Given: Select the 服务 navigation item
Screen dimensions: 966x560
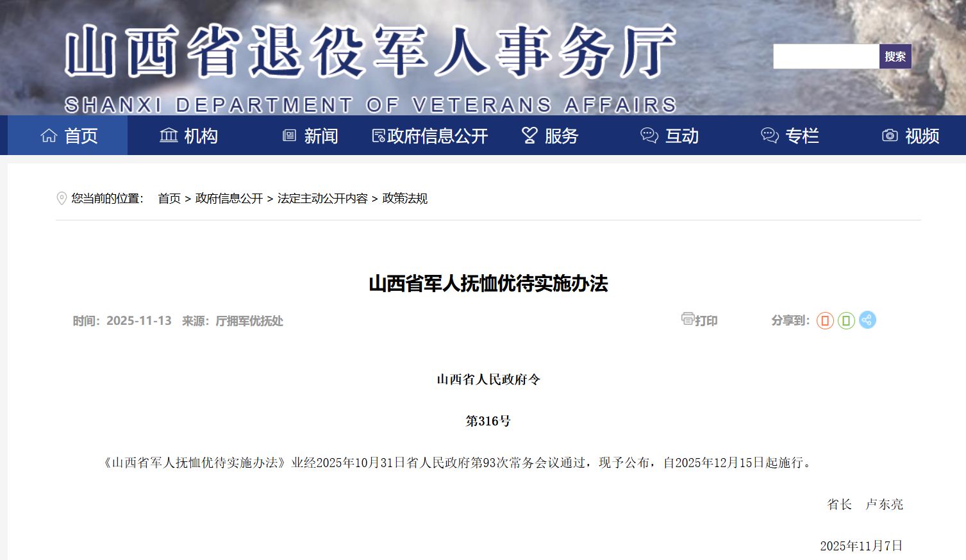Looking at the screenshot, I should pos(561,136).
